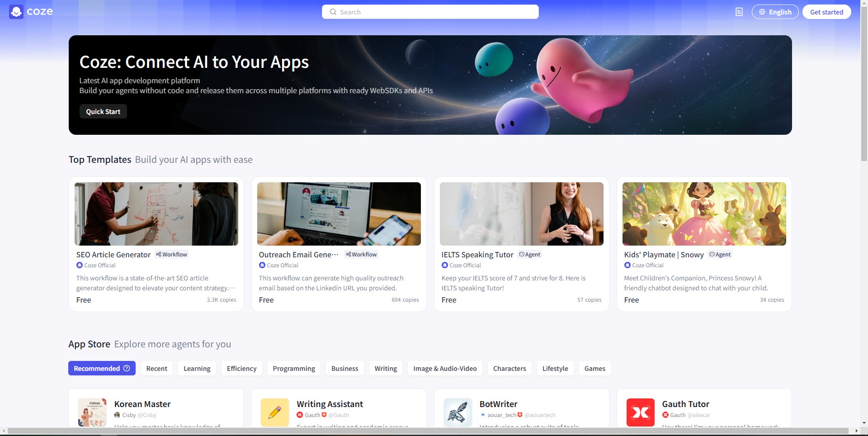The image size is (868, 436).
Task: Switch to the Recent tab
Action: pyautogui.click(x=157, y=368)
